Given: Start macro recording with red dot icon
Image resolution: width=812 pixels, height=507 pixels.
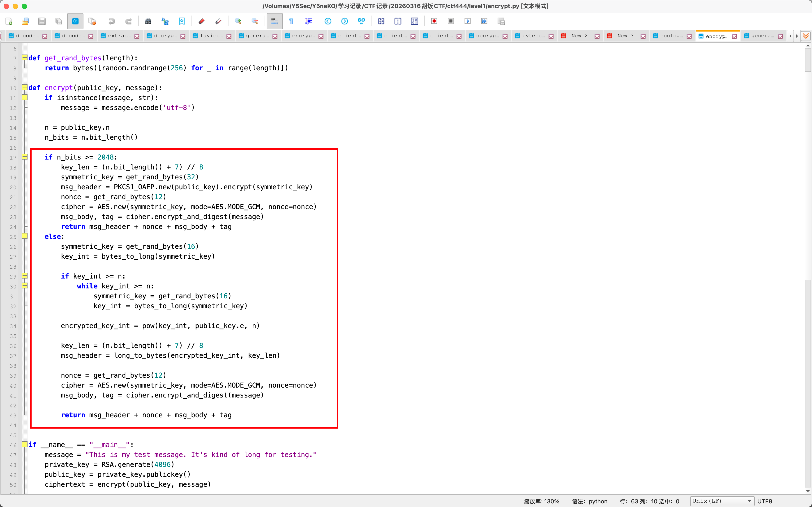Looking at the screenshot, I should [x=434, y=21].
